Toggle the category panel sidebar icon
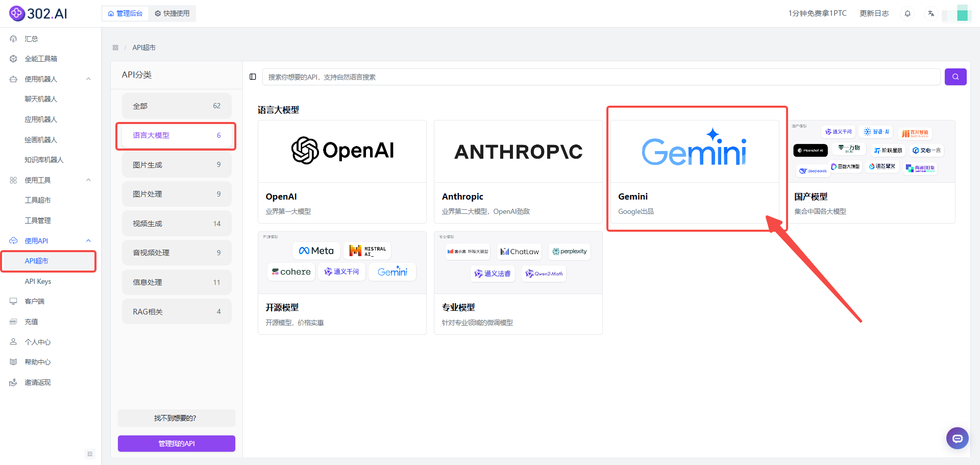Screen dimensions: 980x465 (253, 77)
